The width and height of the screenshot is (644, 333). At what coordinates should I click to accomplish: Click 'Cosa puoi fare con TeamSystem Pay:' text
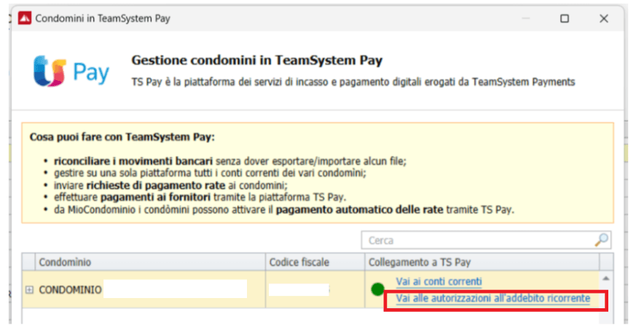[x=122, y=137]
